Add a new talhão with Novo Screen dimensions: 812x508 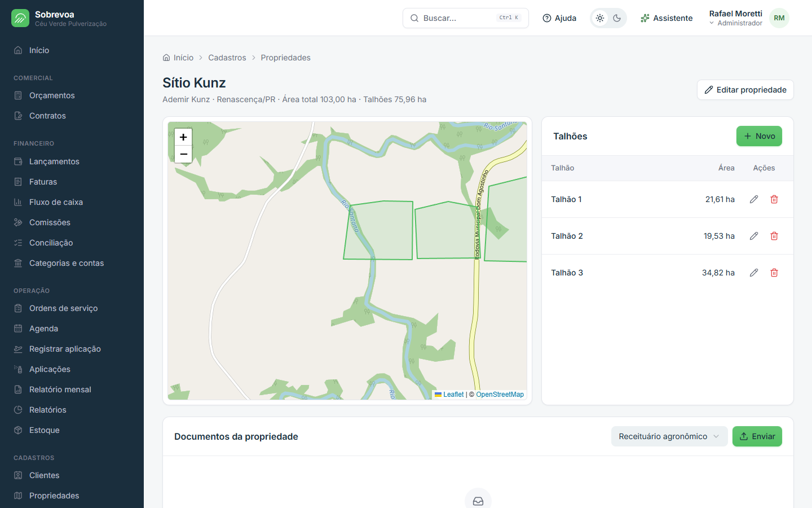tap(759, 136)
